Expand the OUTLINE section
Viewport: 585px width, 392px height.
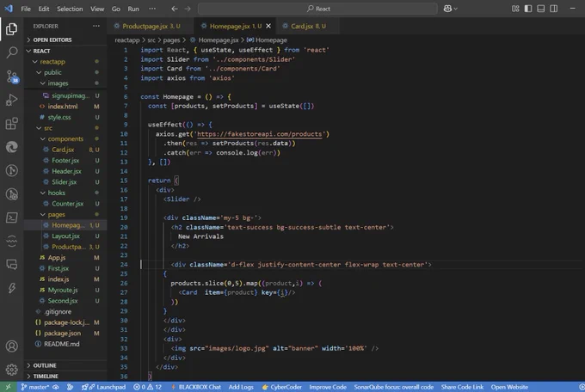pyautogui.click(x=45, y=365)
